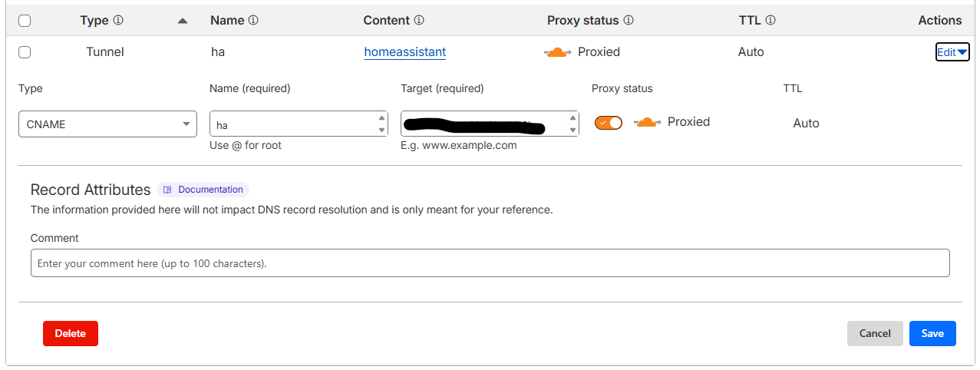The width and height of the screenshot is (980, 370).
Task: Save the DNS record changes
Action: [932, 333]
